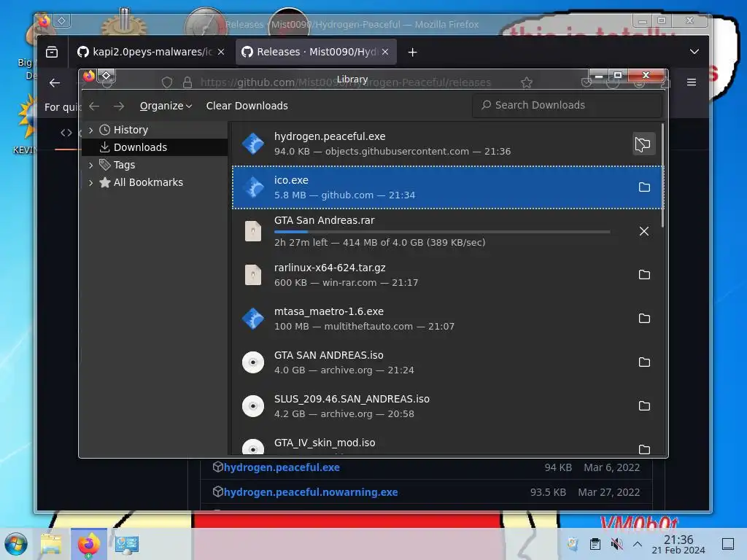Open Firefox View icon in tab bar
The height and width of the screenshot is (560, 747).
pyautogui.click(x=52, y=52)
